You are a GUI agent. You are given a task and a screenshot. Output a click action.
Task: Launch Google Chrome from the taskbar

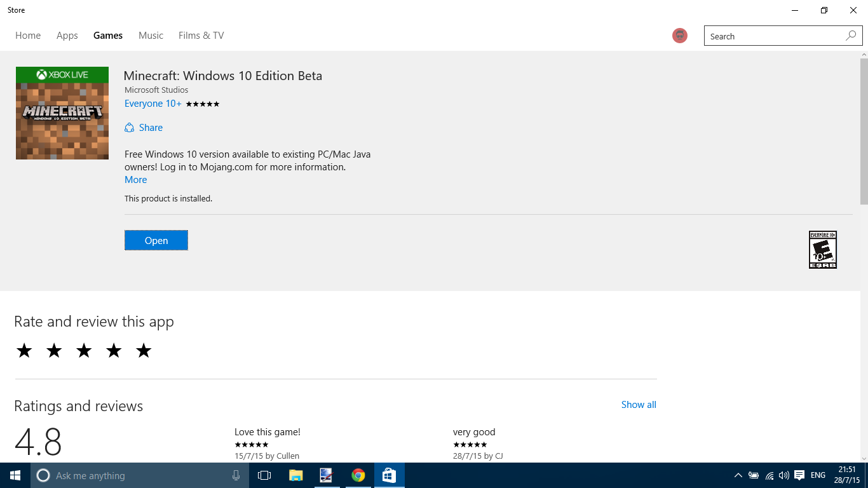[358, 475]
